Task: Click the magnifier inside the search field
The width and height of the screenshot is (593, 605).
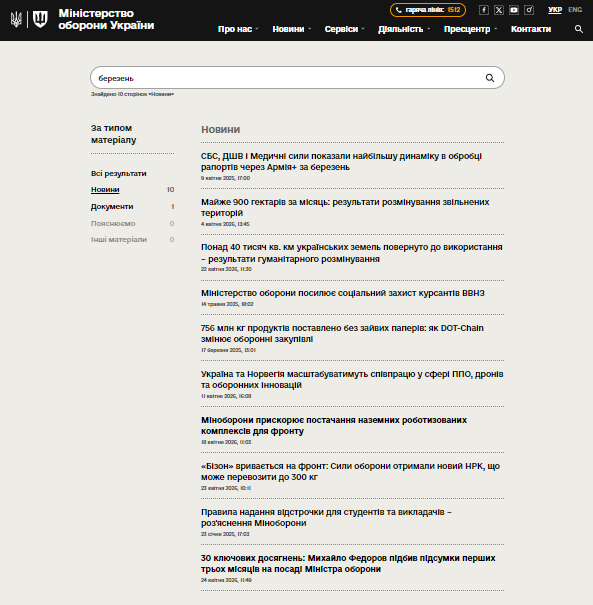Action: [x=490, y=78]
